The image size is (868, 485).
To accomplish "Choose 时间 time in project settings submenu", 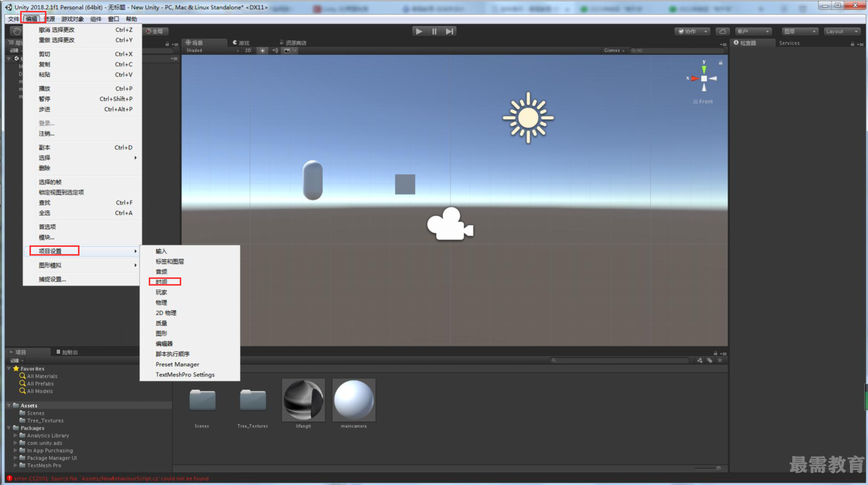I will pyautogui.click(x=190, y=282).
